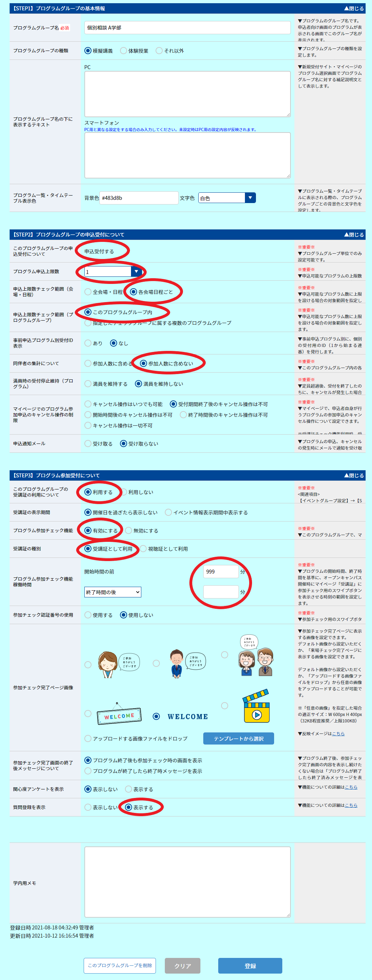Select それ以外 radio button

click(x=159, y=51)
